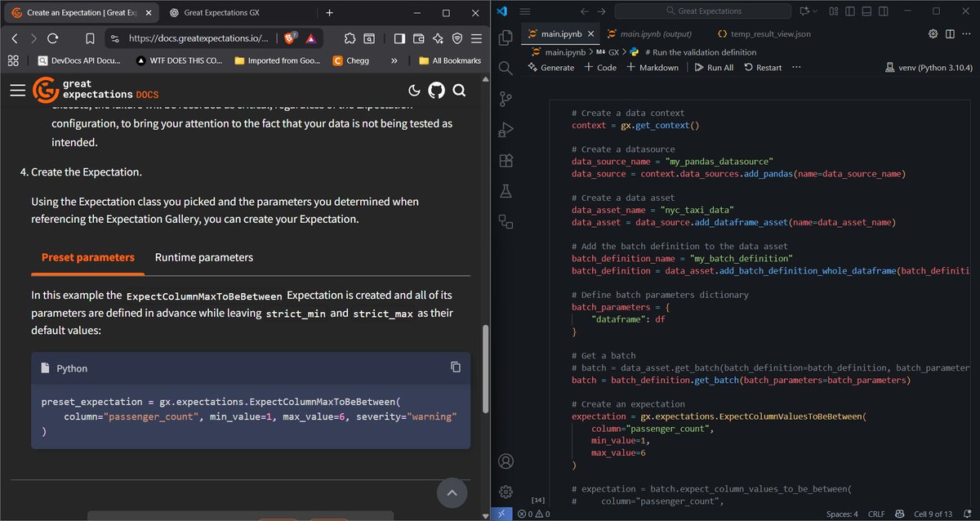Open the VS Code hamburger application menu
This screenshot has height=521, width=980.
coord(525,11)
